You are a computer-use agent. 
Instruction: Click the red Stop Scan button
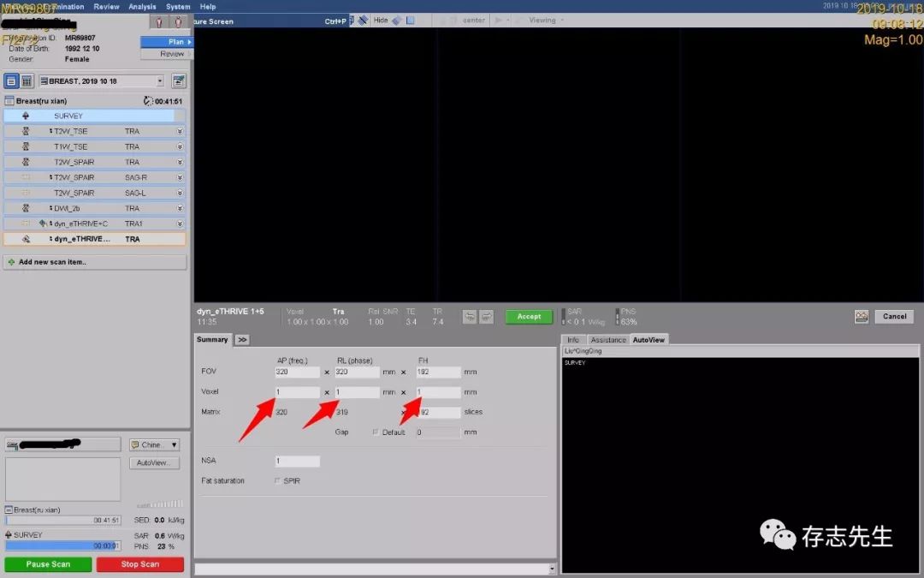(140, 564)
